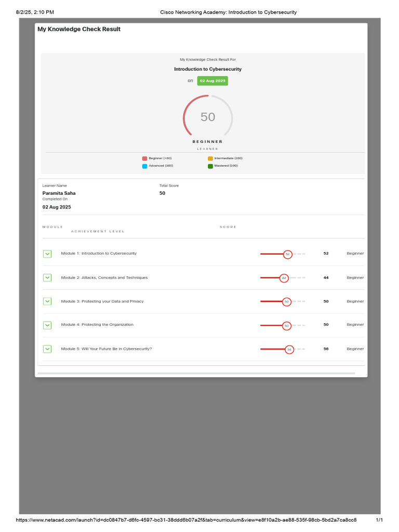Click the Module 1 score slider marker 52
Screen dimensions: 399x532
pos(288,254)
